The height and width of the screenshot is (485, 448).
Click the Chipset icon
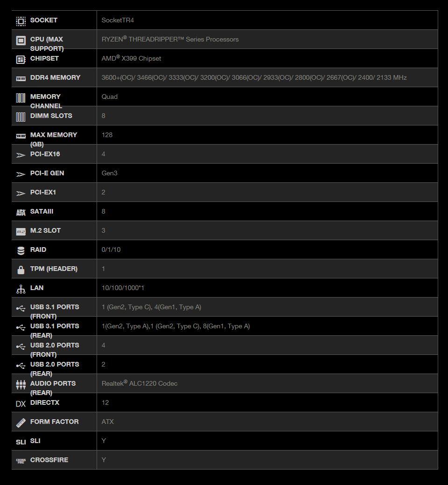21,59
